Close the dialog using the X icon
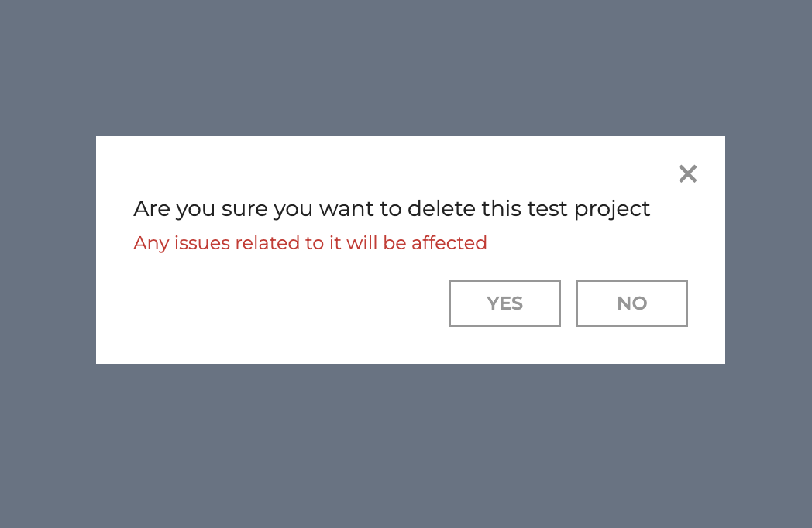 688,174
